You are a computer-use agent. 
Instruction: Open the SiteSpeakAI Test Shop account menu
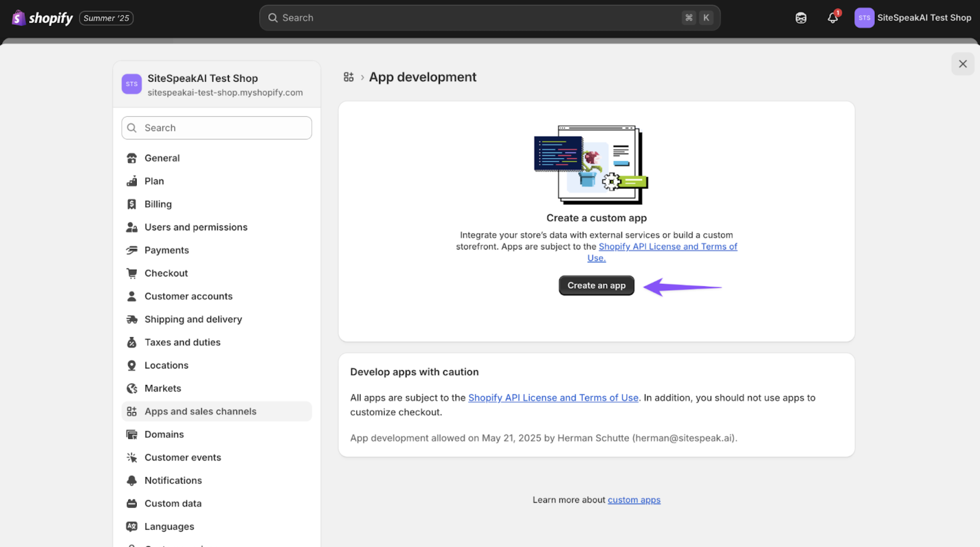pyautogui.click(x=912, y=18)
